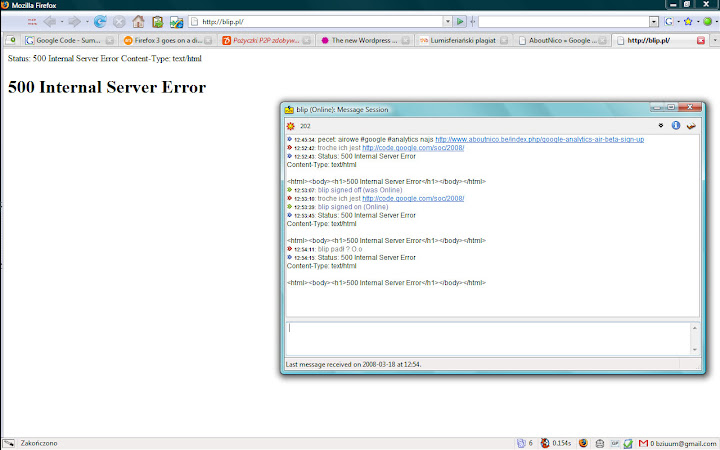
Task: Open dropdown next to bookmark star
Action: point(698,22)
